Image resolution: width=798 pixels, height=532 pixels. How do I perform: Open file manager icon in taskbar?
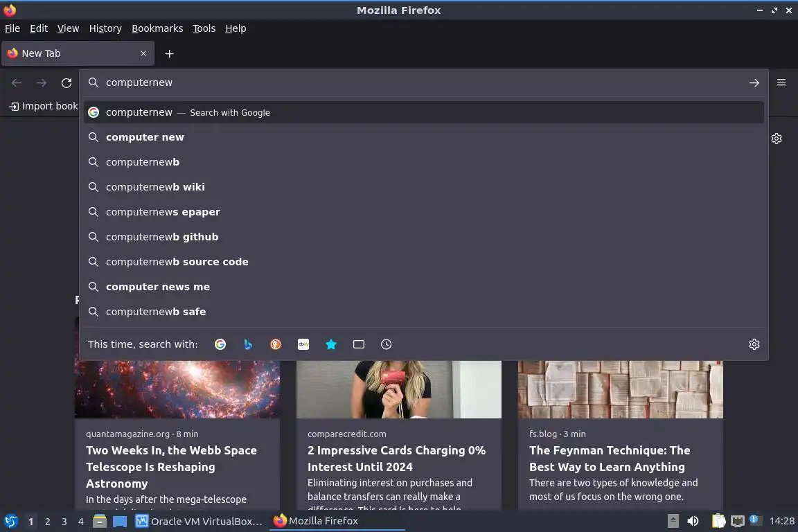pyautogui.click(x=100, y=522)
